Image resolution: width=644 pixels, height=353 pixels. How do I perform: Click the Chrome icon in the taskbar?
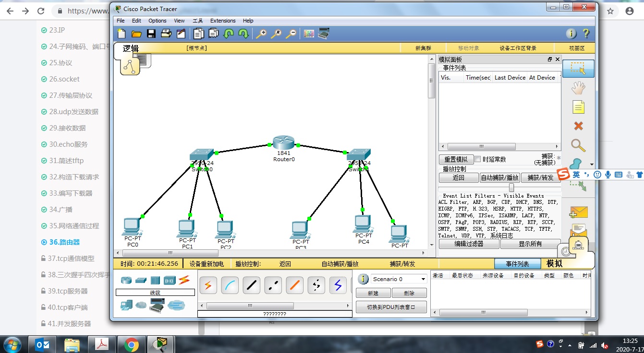pyautogui.click(x=131, y=344)
